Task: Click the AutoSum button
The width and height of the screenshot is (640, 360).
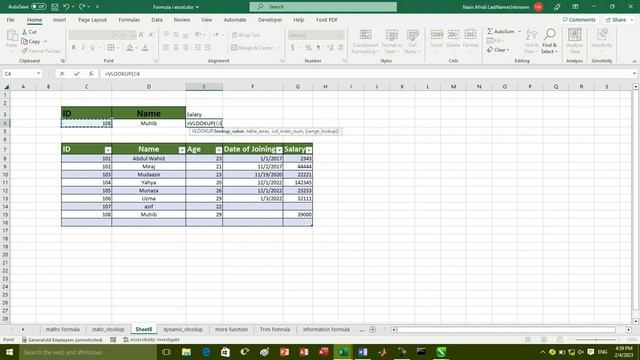Action: tap(501, 31)
